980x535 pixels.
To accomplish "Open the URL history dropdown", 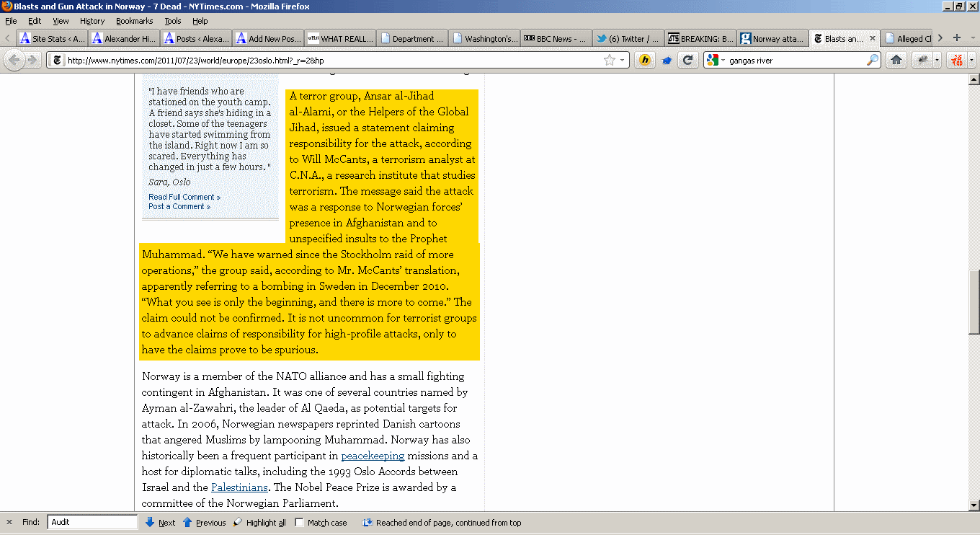I will coord(623,60).
